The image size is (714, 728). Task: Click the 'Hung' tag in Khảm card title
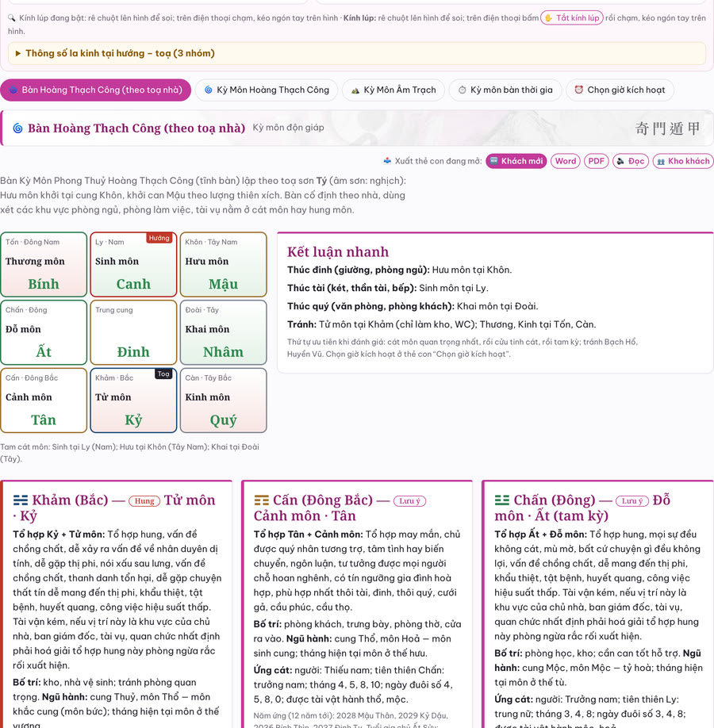point(144,501)
